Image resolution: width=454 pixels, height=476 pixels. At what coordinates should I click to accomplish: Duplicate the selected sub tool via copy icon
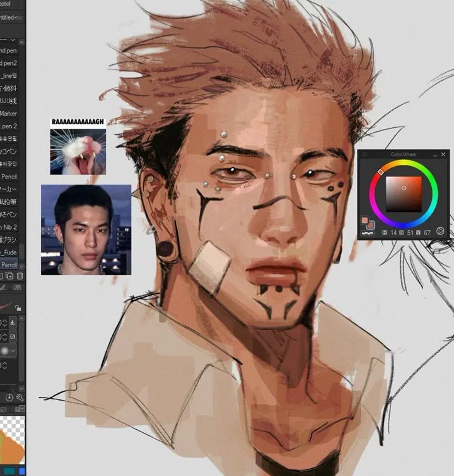coord(10,275)
